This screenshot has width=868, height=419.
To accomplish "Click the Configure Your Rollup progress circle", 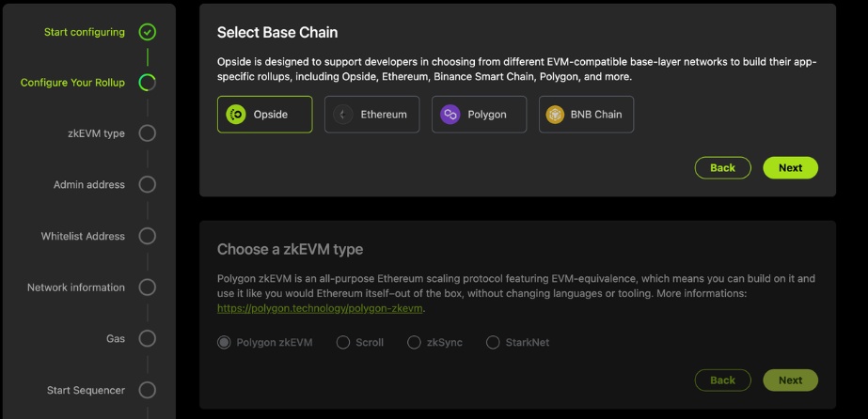I will [148, 83].
